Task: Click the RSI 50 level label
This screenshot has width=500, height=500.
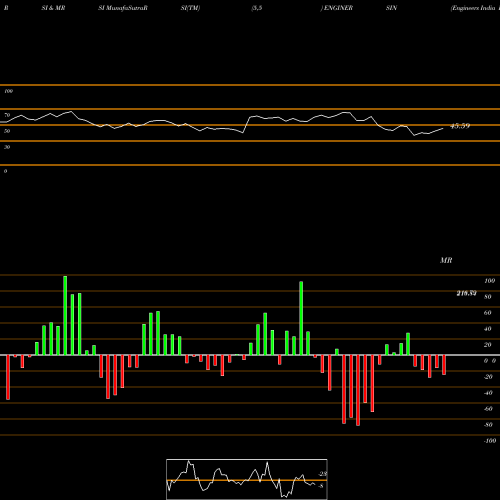Action: 7,131
